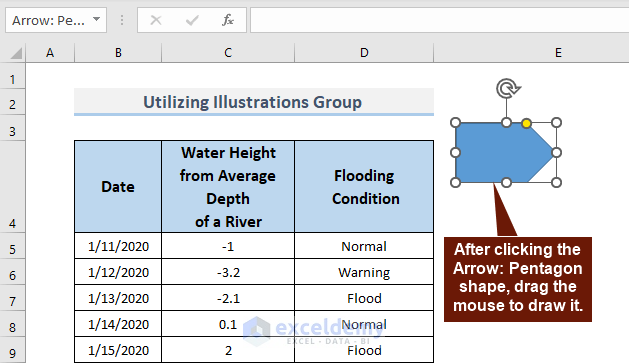Screen dimensions: 629x363
Task: Click the pentagon's left-middle sizing handle
Action: [x=455, y=152]
